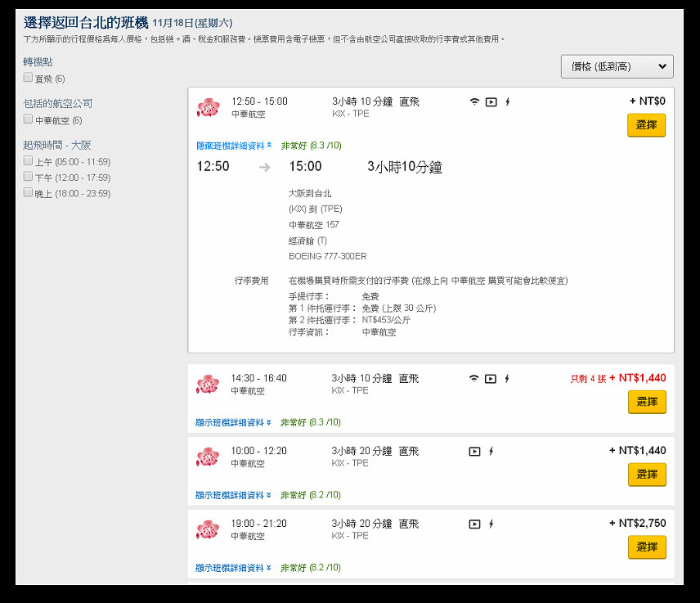This screenshot has height=603, width=700.
Task: Collapse flight details via 隱藏班機詳細資料 link
Action: click(234, 146)
